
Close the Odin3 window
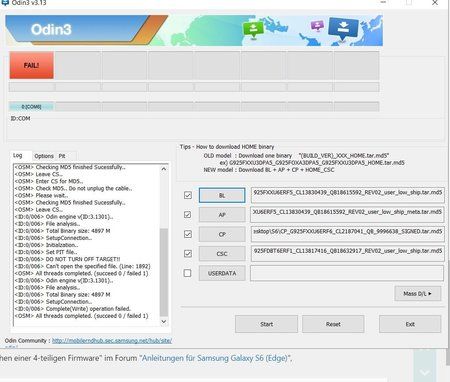pyautogui.click(x=435, y=3)
